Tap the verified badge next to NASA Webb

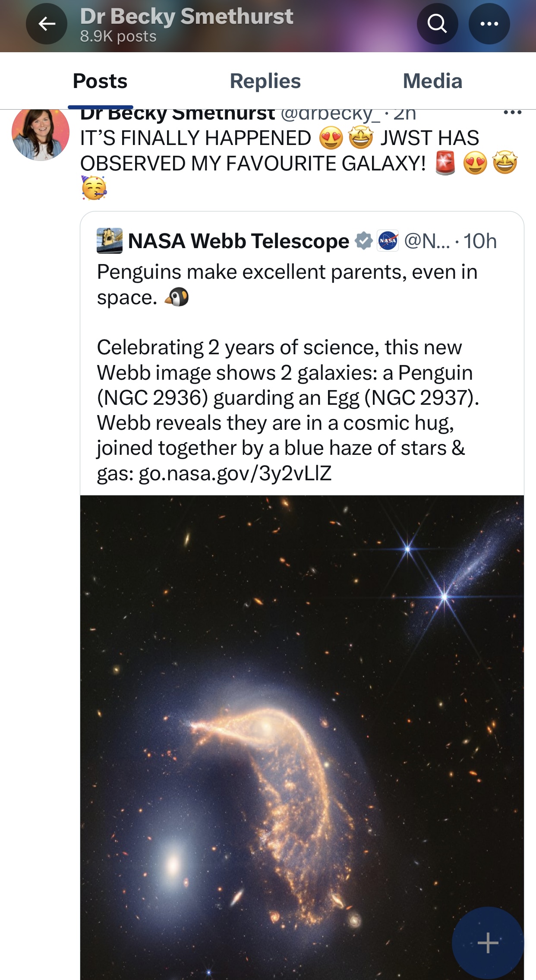click(x=364, y=241)
